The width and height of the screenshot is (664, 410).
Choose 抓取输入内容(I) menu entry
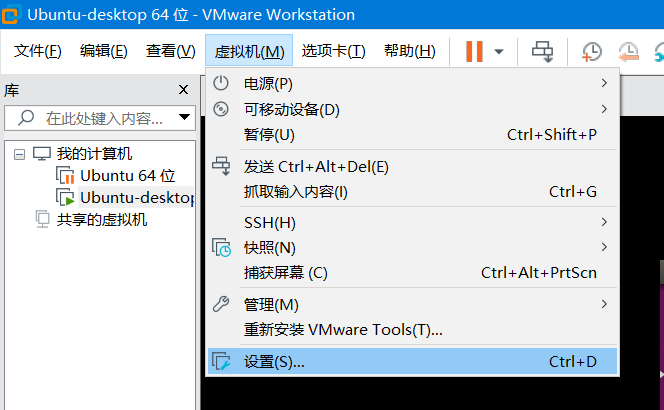412,192
